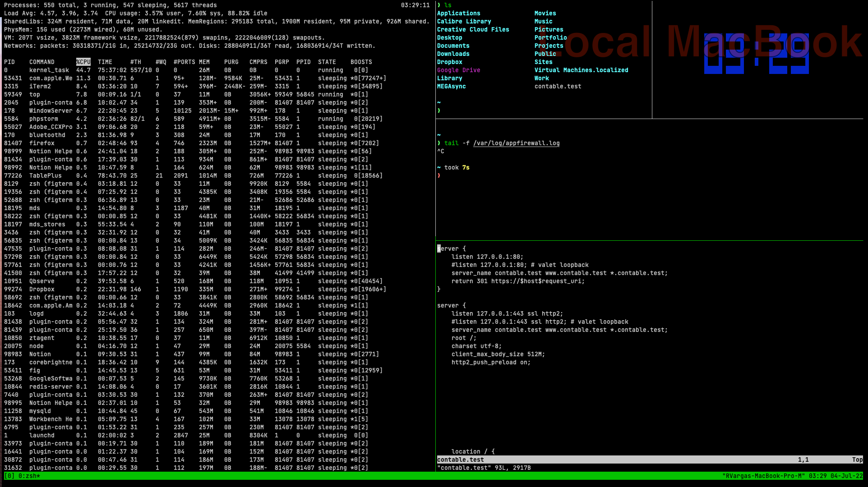Screen dimensions: 868x487
Task: Click Public in the ls output
Action: click(x=545, y=54)
